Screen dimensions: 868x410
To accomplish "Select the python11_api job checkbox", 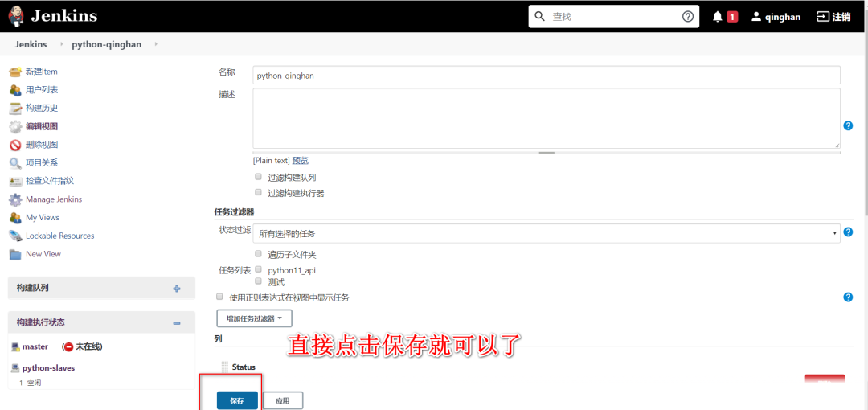I will [258, 269].
